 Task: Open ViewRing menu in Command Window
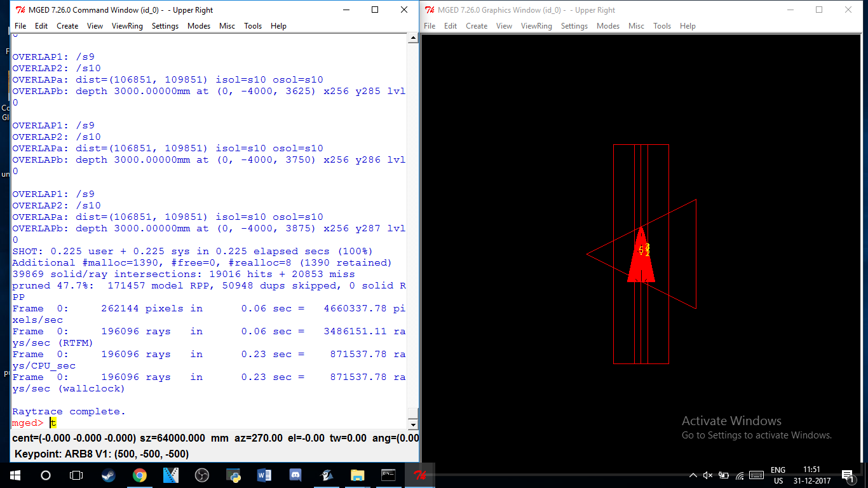pyautogui.click(x=127, y=26)
